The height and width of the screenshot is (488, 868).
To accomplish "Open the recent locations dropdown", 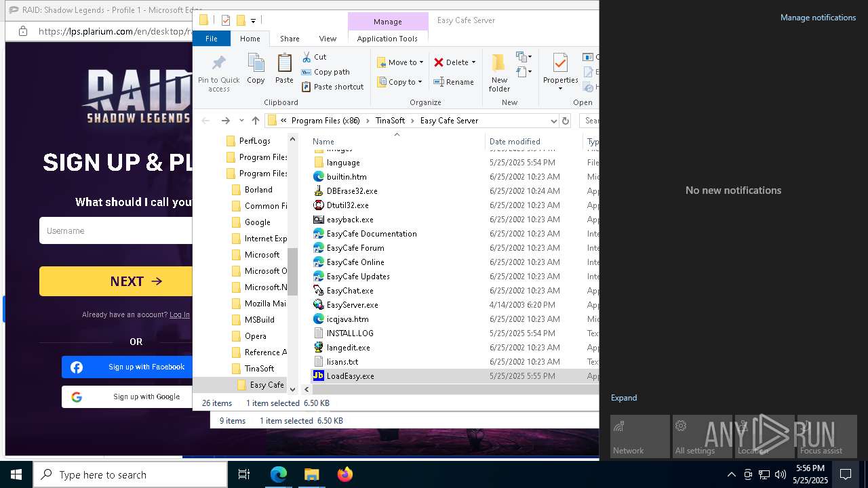I will tap(241, 121).
